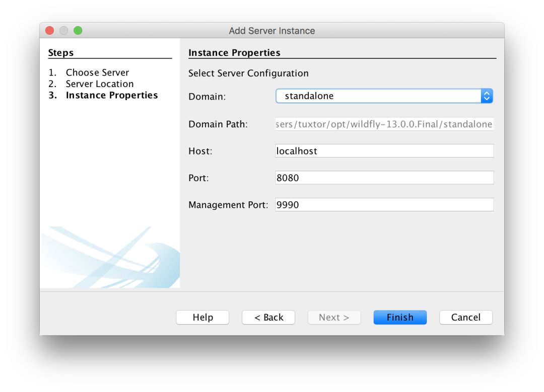
Task: Click the Instance Properties panel heading
Action: tap(234, 53)
